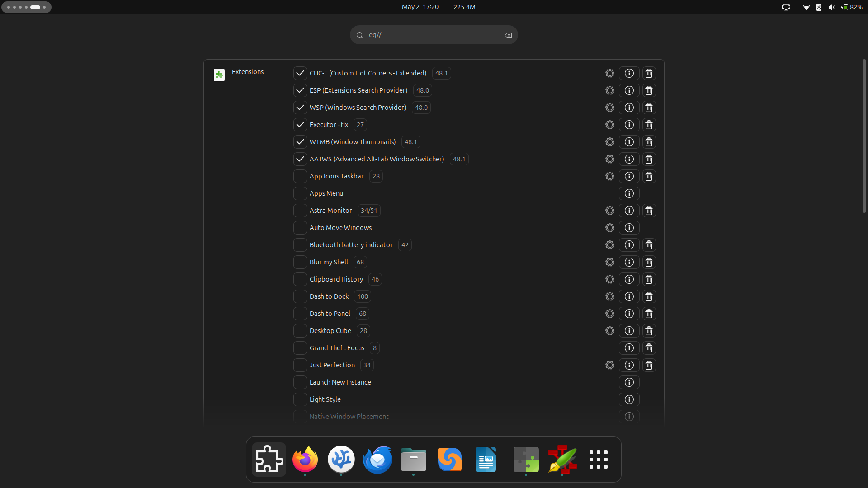Turn on Clipboard History checkbox
The height and width of the screenshot is (488, 868).
tap(300, 279)
